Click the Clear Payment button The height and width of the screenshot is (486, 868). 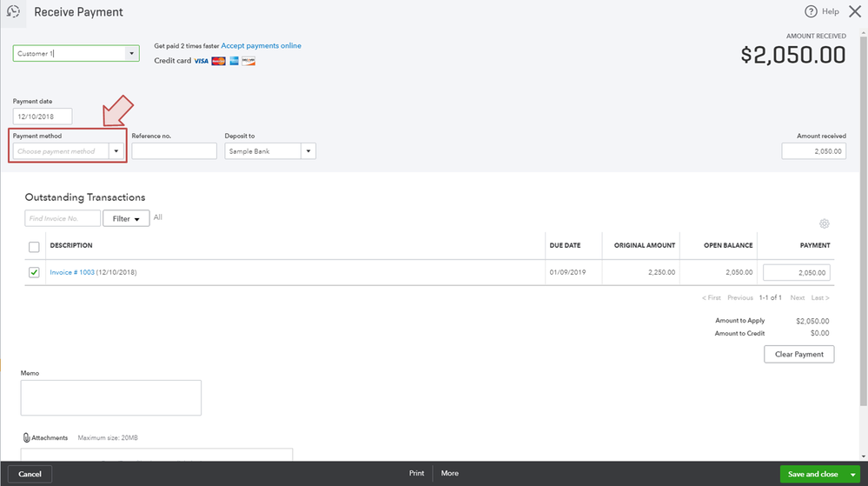(798, 354)
